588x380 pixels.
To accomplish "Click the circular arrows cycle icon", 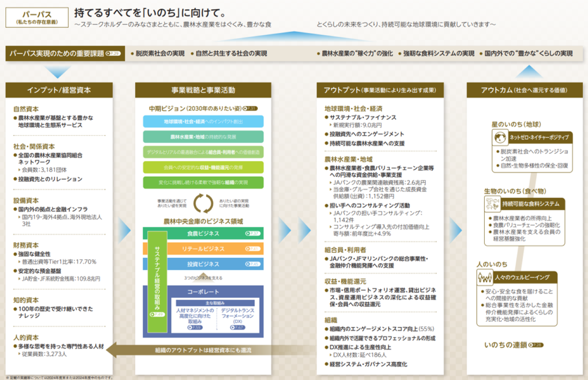I will point(203,203).
